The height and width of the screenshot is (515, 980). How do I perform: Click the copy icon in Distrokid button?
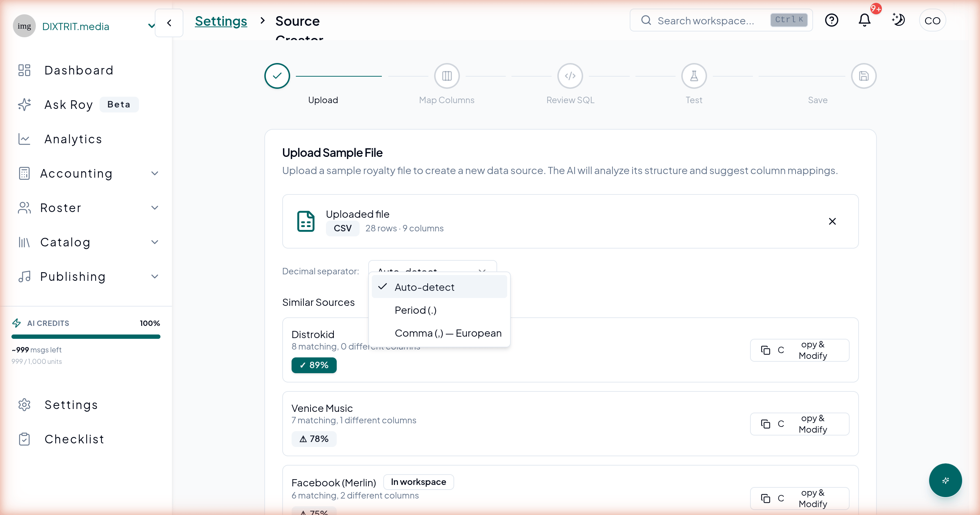pos(765,350)
